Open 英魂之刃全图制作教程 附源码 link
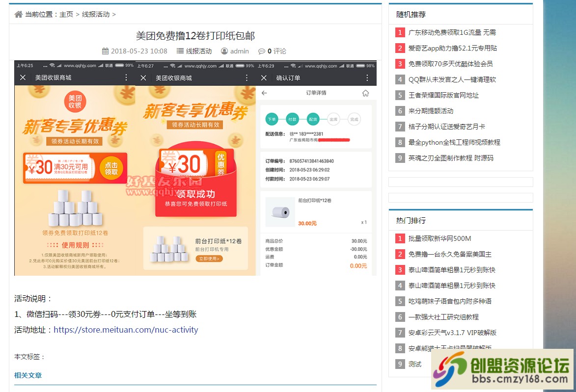The height and width of the screenshot is (392, 576). tap(451, 158)
